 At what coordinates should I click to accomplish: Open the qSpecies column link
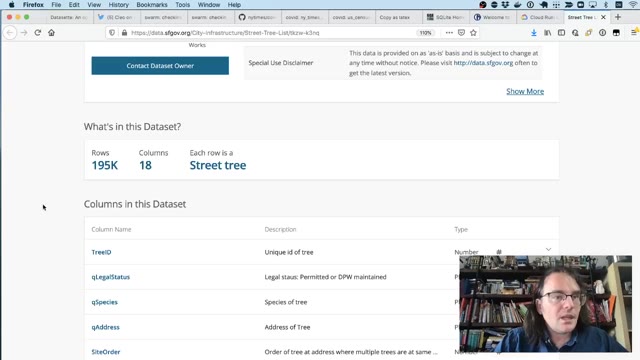(104, 302)
